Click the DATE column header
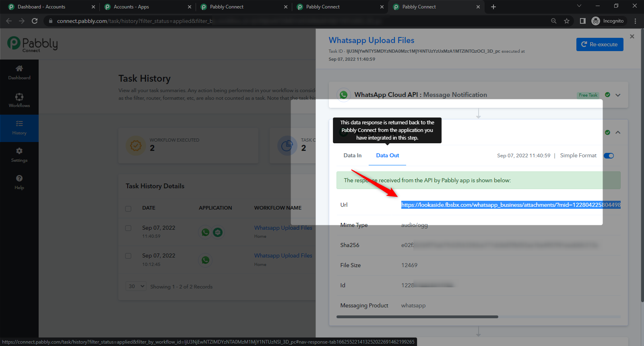 point(149,208)
